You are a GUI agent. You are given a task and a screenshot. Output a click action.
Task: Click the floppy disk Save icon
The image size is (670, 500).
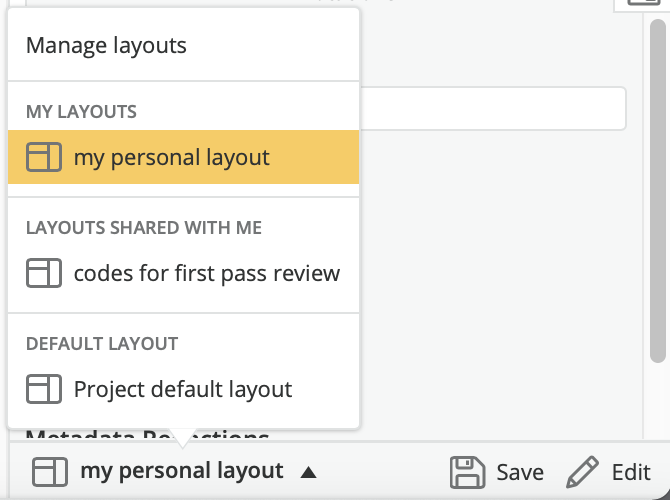point(467,472)
